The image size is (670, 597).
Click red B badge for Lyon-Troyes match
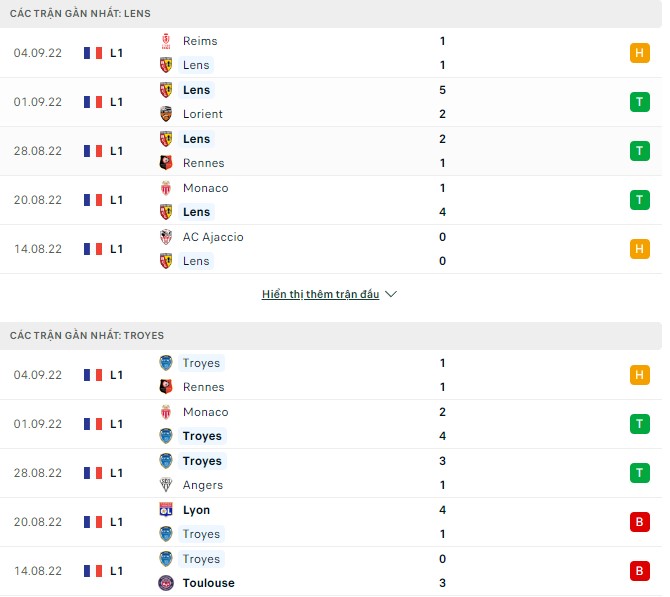(x=640, y=522)
